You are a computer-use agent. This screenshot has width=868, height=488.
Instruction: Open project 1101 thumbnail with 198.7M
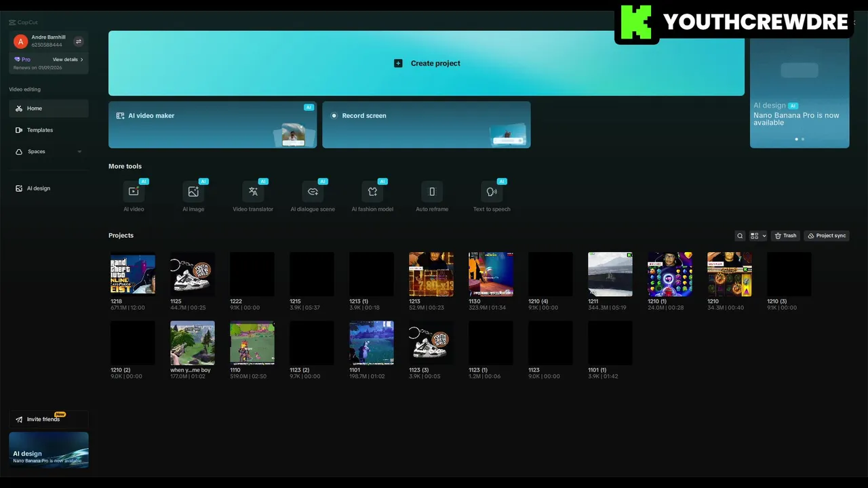tap(372, 343)
